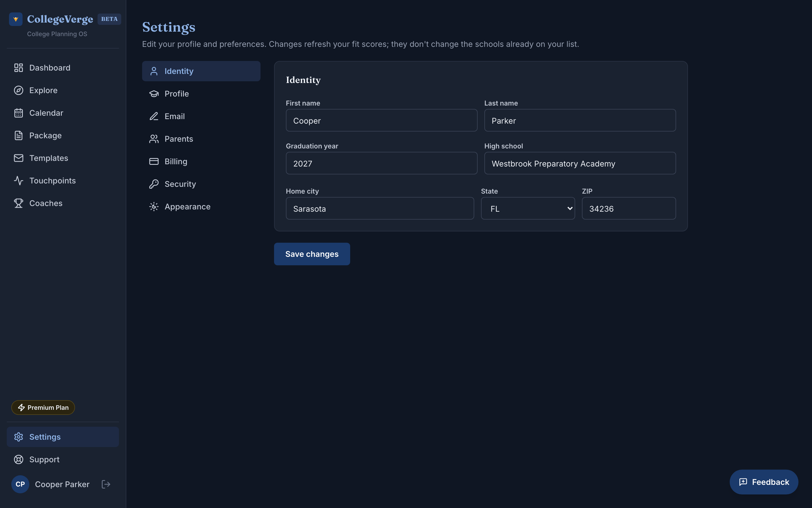Viewport: 812px width, 508px height.
Task: Click the CollegeVerge logo icon
Action: (x=16, y=19)
